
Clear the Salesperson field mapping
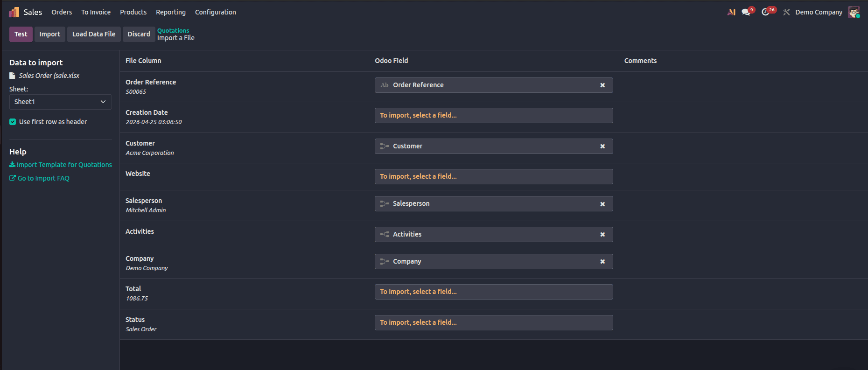point(602,204)
